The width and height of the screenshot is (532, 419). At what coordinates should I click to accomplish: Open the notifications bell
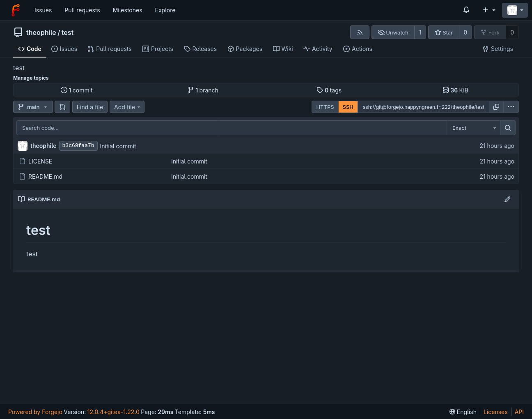pyautogui.click(x=466, y=10)
